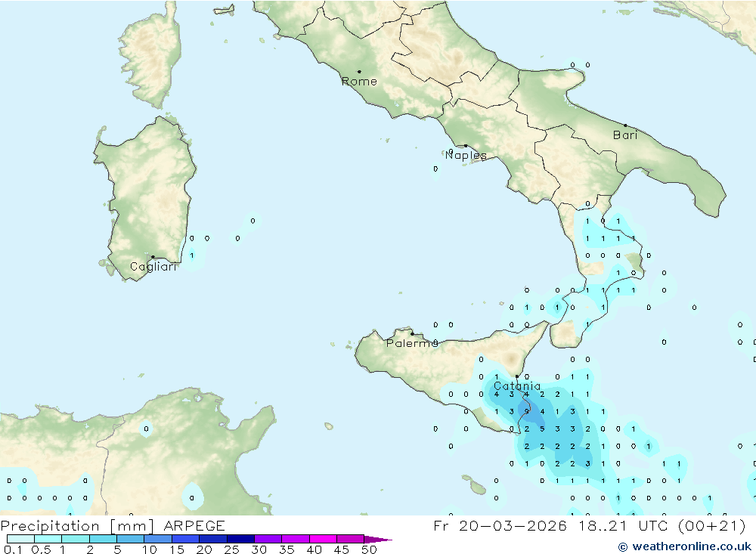Viewport: 756px width, 554px height.
Task: Click the 'Precipitation [mm]' title text
Action: (x=77, y=526)
